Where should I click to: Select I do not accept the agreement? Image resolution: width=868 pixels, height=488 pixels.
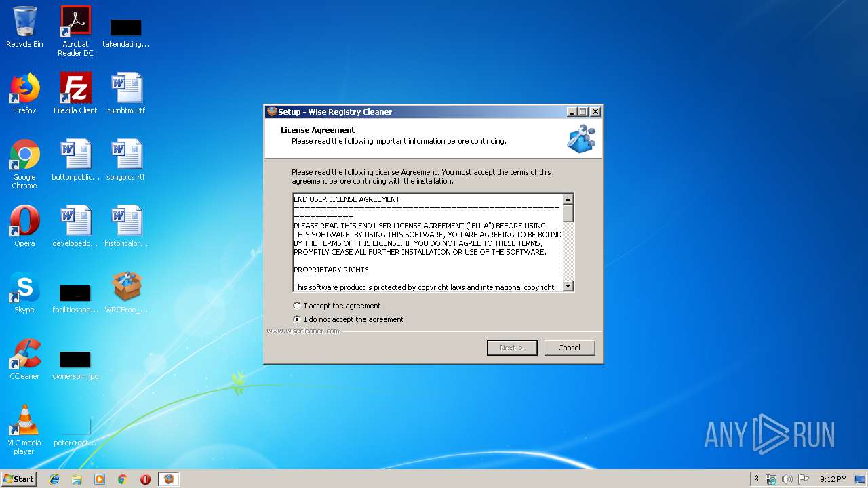click(349, 319)
